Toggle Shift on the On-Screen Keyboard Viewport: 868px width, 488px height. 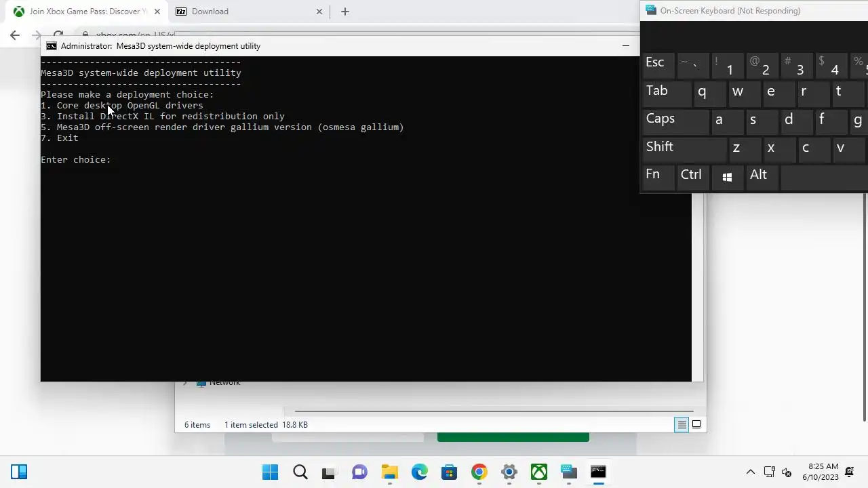click(x=684, y=150)
